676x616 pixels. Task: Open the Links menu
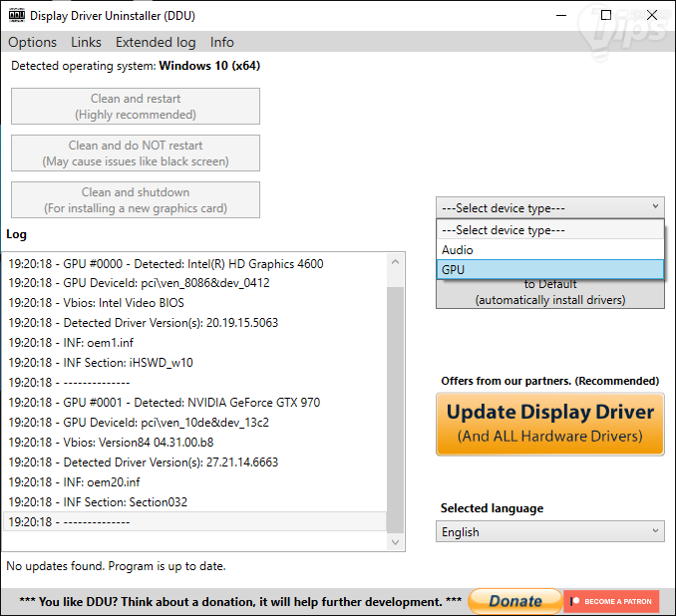[x=86, y=42]
